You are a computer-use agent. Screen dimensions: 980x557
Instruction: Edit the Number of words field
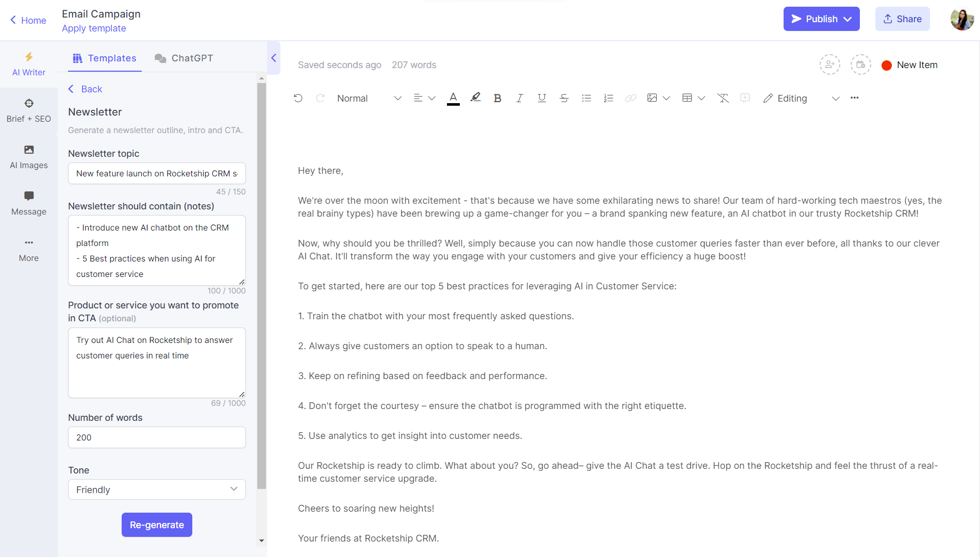(157, 437)
